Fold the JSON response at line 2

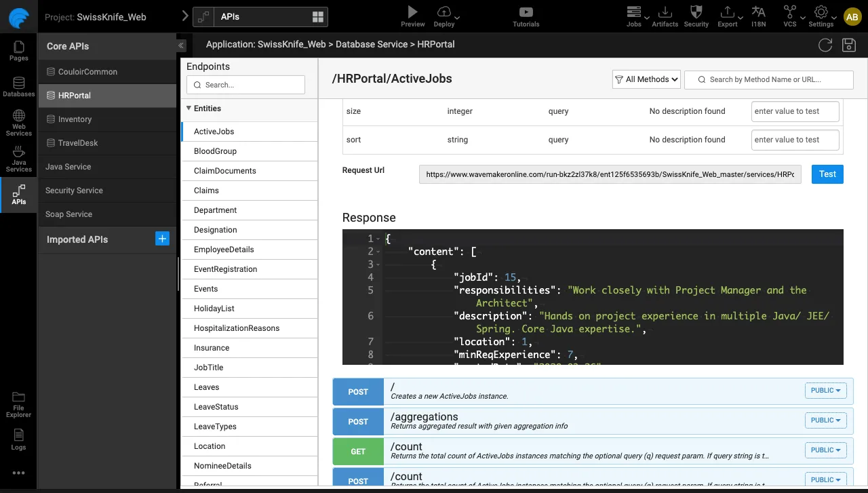click(378, 252)
